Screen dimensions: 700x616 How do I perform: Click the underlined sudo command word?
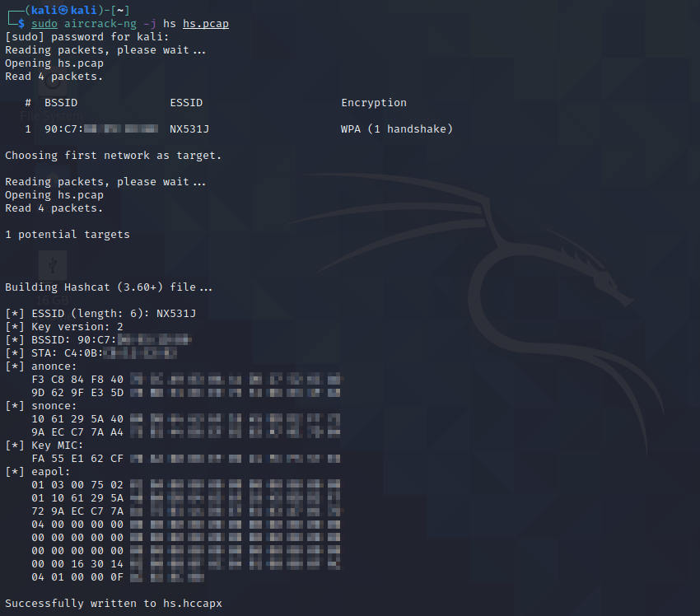coord(44,24)
